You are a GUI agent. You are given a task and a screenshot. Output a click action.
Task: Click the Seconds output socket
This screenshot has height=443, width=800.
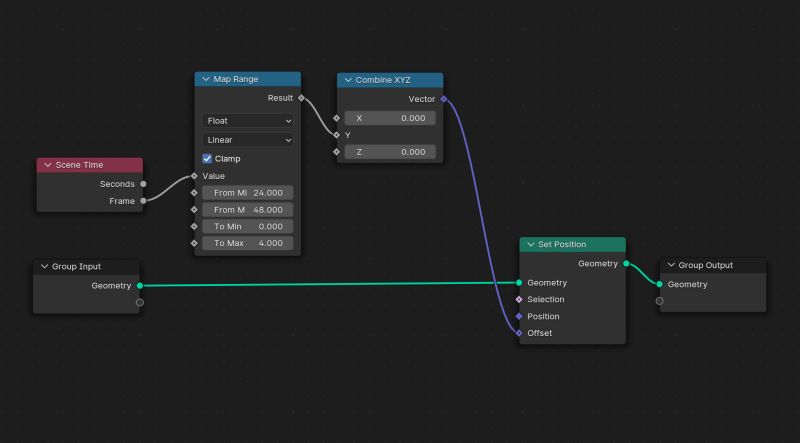coord(143,184)
